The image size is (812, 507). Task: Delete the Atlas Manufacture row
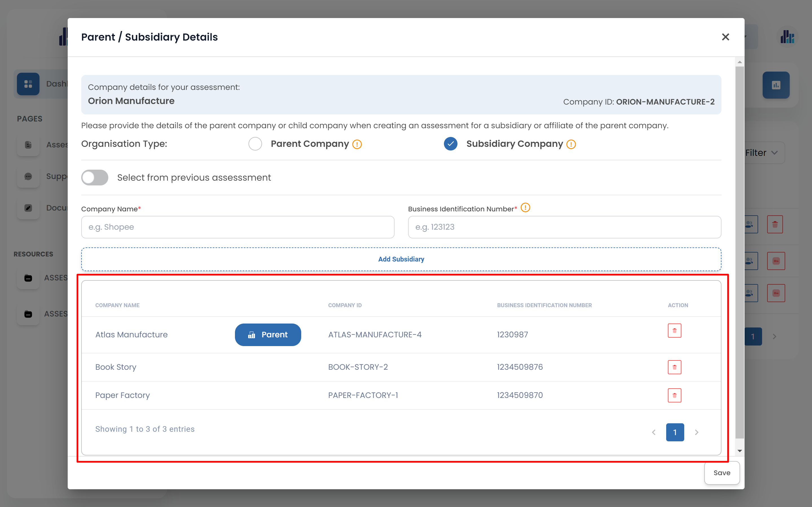tap(674, 331)
